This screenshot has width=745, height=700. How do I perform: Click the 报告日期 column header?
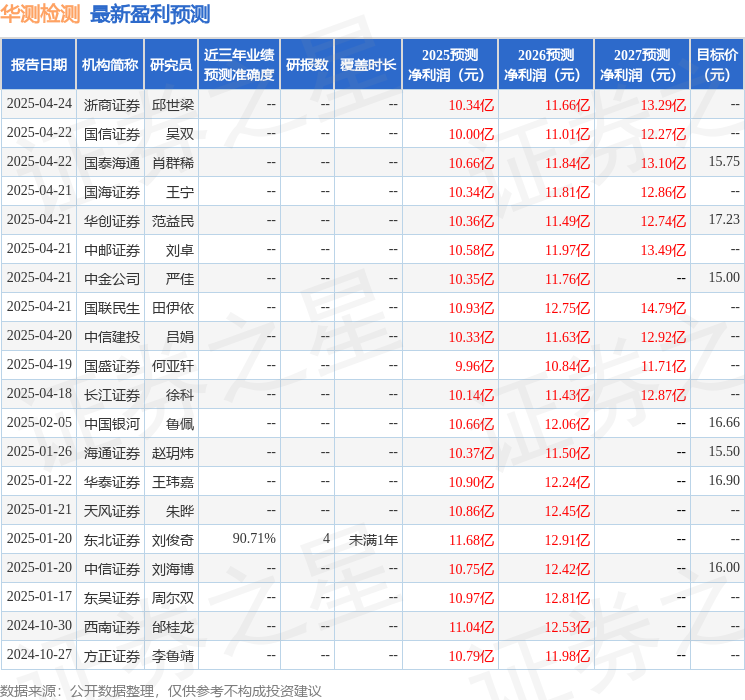coord(38,64)
